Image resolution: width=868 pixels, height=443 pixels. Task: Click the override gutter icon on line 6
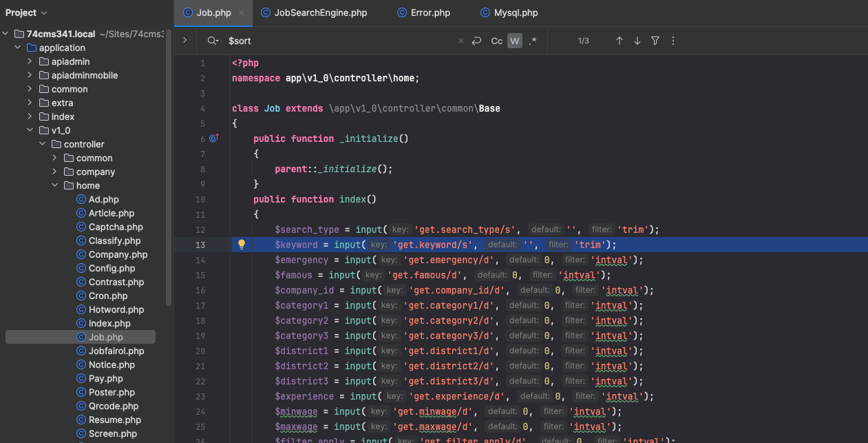pos(213,138)
